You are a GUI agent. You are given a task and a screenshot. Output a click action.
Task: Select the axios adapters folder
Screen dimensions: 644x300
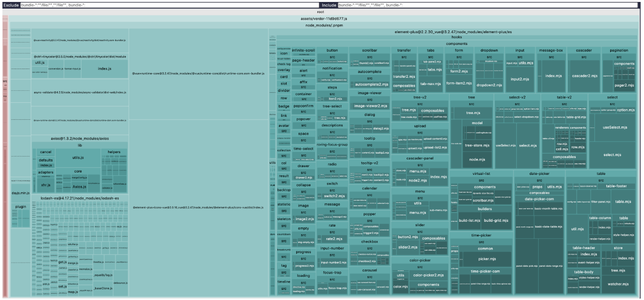[46, 172]
